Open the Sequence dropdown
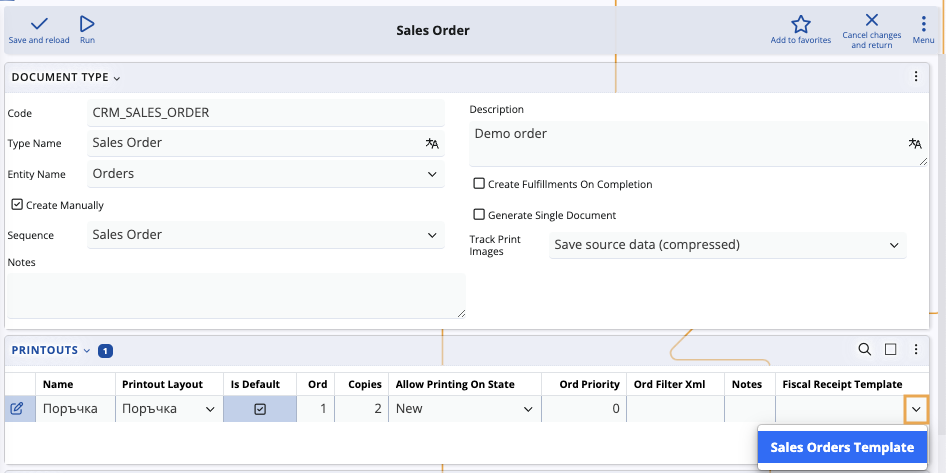This screenshot has height=473, width=946. 266,235
